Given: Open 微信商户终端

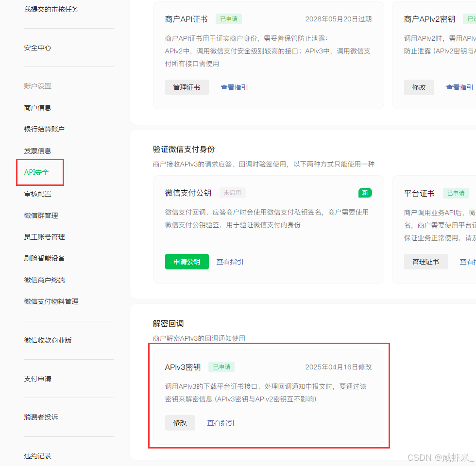Looking at the screenshot, I should (x=44, y=280).
